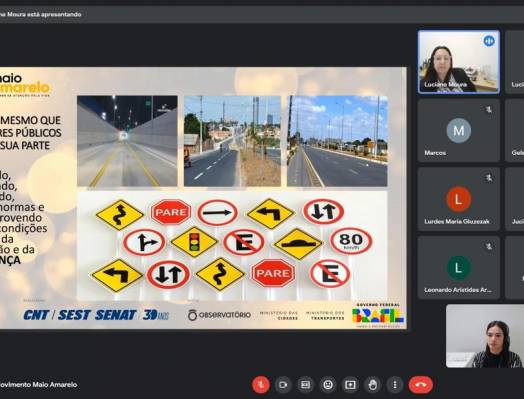Click the muted mic icon on Marcos tile

point(489,109)
